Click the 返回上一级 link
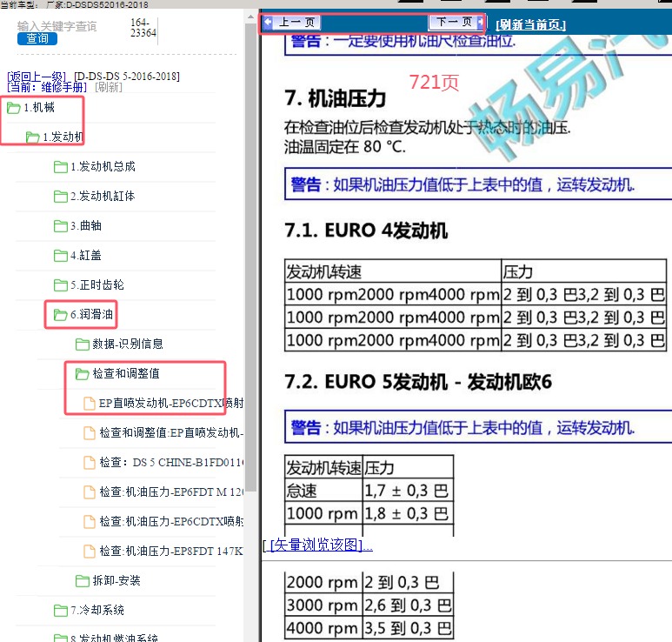 (37, 77)
